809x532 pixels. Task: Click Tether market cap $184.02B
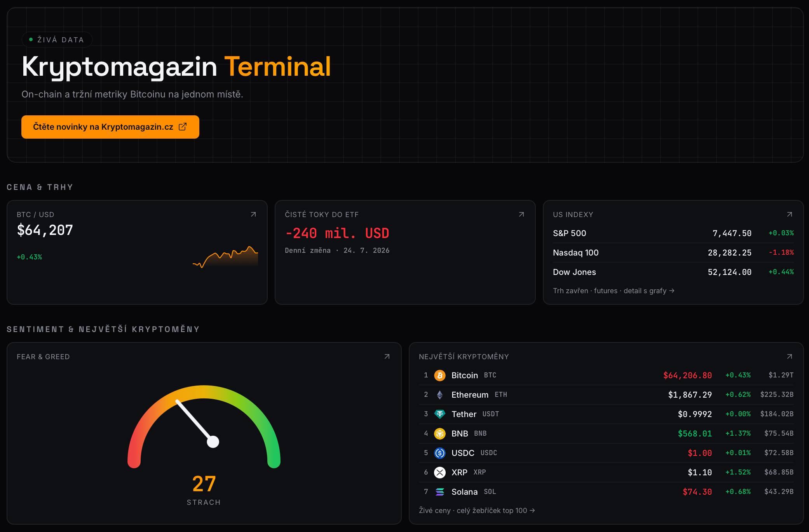click(x=777, y=414)
